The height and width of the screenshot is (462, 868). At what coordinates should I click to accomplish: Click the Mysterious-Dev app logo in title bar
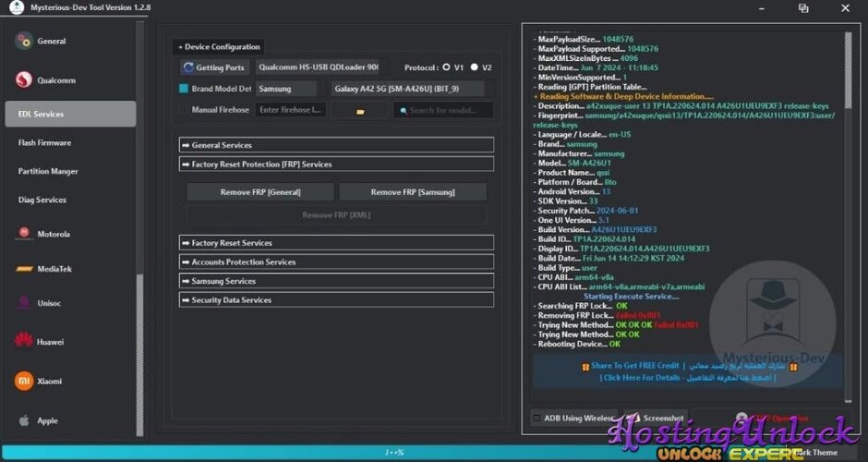(x=16, y=7)
